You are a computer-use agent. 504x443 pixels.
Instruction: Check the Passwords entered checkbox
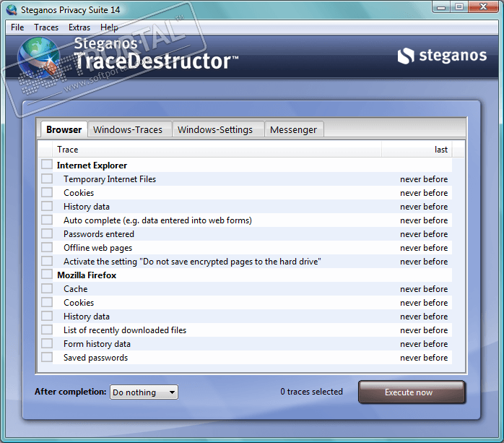pos(47,233)
